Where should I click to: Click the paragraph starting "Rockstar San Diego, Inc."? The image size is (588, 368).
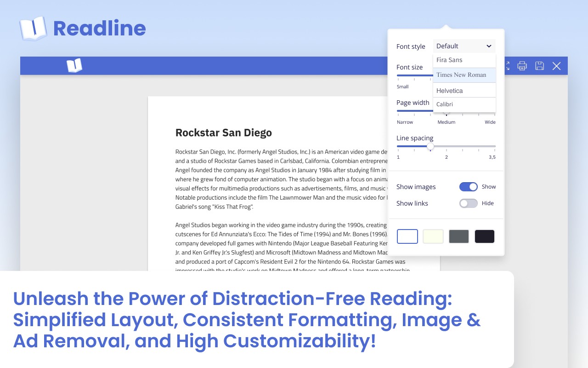point(282,179)
